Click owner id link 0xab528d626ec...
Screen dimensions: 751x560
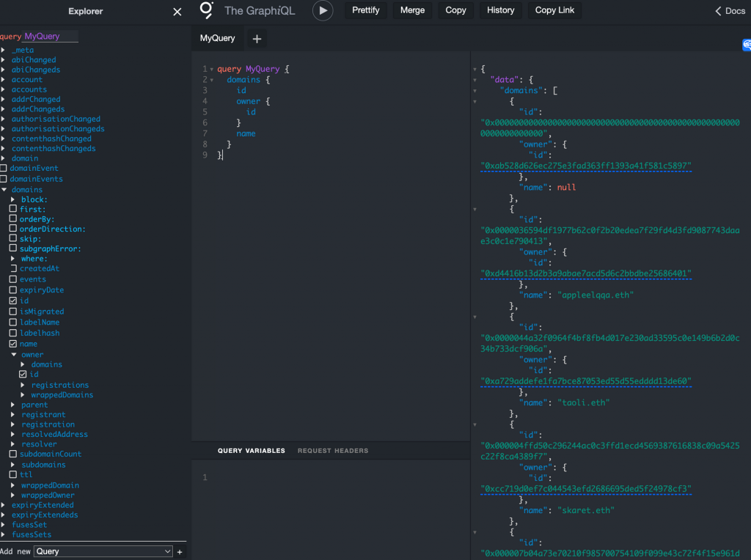586,166
